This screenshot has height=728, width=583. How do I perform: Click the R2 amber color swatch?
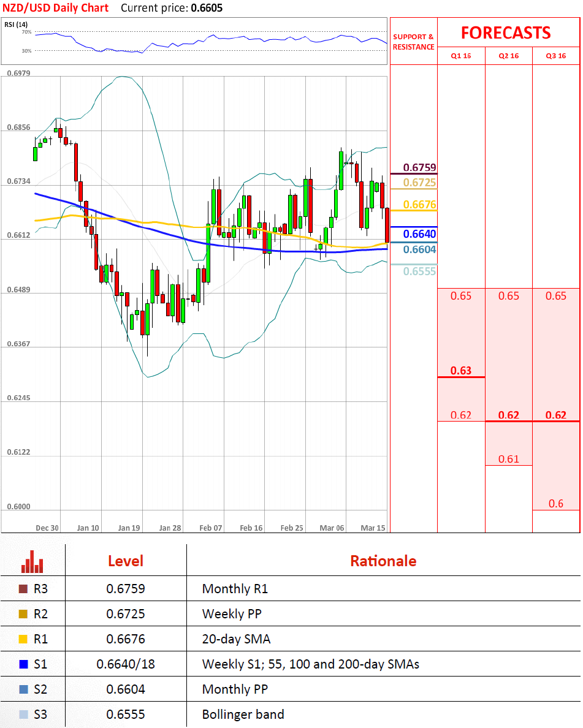click(x=23, y=614)
